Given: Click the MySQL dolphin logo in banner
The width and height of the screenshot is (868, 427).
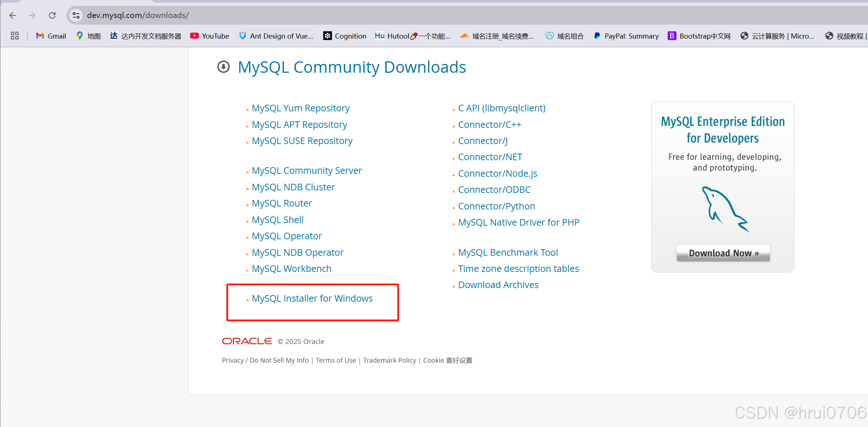Looking at the screenshot, I should point(725,209).
